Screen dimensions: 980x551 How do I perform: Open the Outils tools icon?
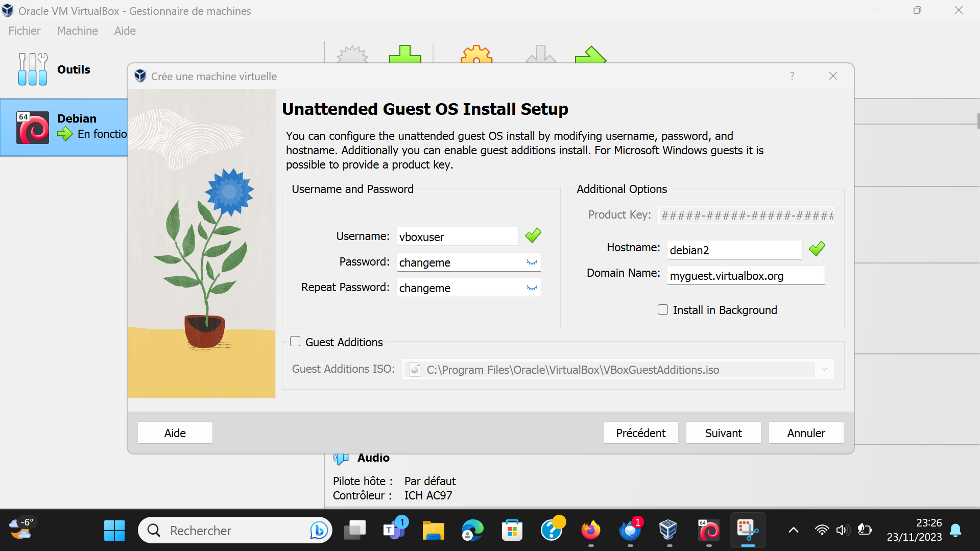click(33, 69)
